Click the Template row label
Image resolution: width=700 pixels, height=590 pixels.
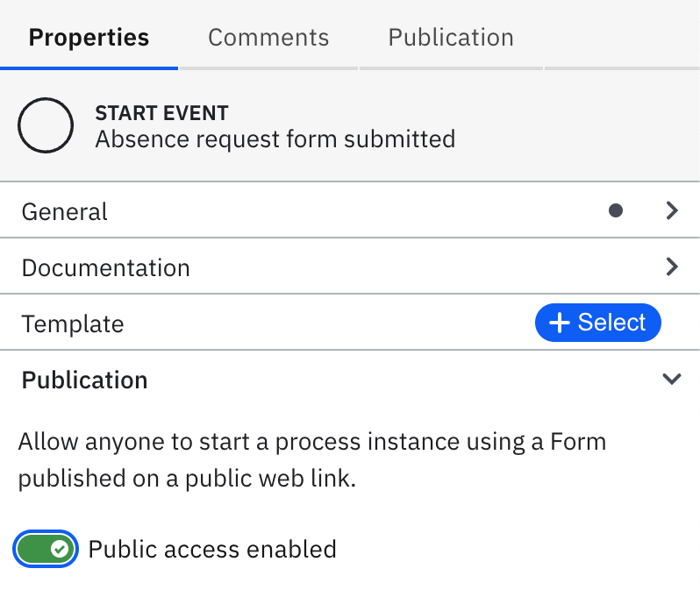pyautogui.click(x=73, y=323)
